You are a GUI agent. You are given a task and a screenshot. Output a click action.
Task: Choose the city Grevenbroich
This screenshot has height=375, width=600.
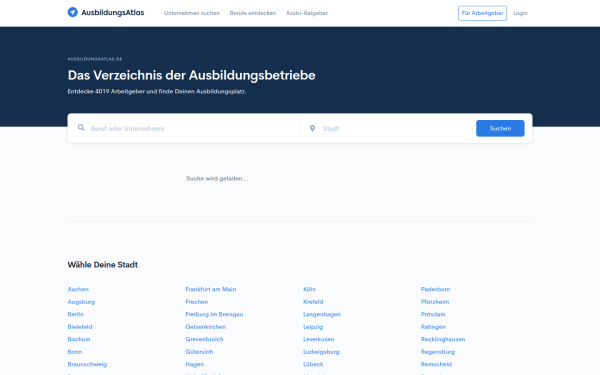pyautogui.click(x=204, y=339)
